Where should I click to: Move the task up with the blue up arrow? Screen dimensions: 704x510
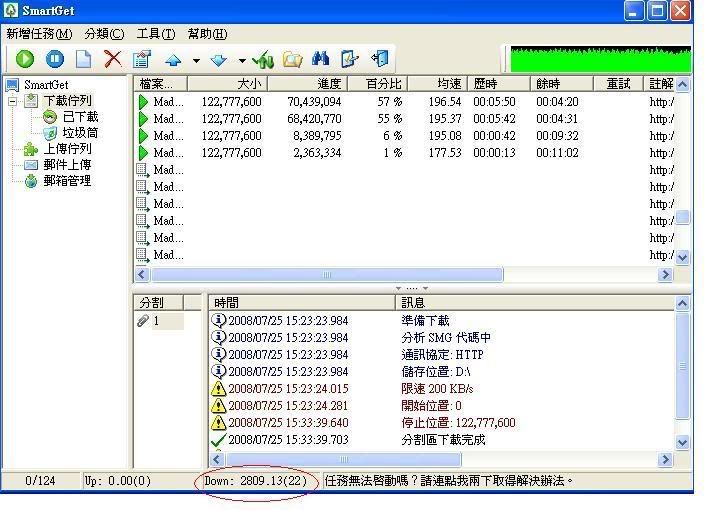pos(173,60)
